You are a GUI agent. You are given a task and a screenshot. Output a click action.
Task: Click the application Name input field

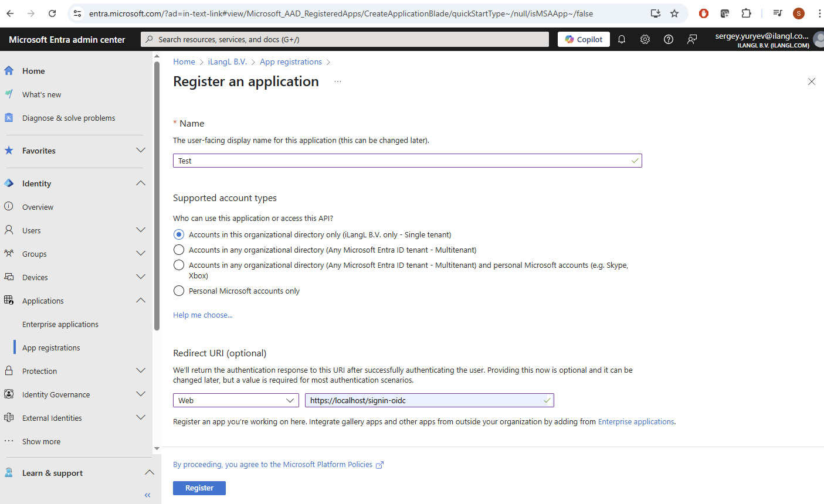[x=408, y=161]
